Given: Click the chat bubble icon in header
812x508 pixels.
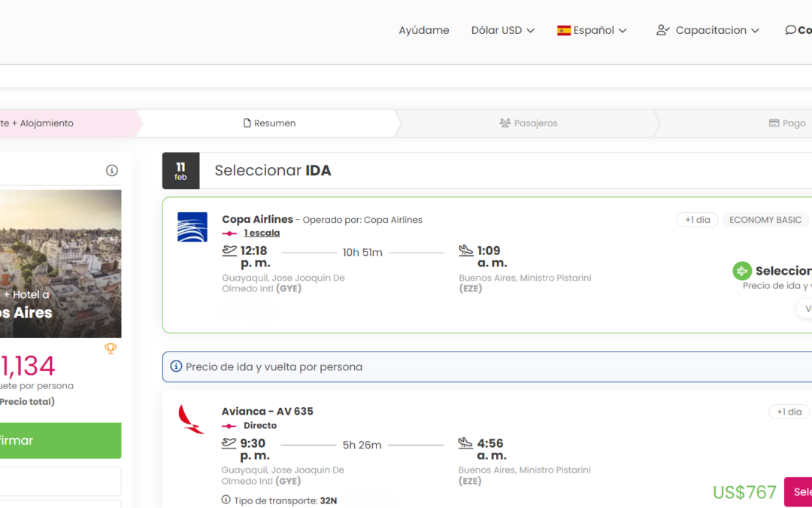Looking at the screenshot, I should point(790,30).
